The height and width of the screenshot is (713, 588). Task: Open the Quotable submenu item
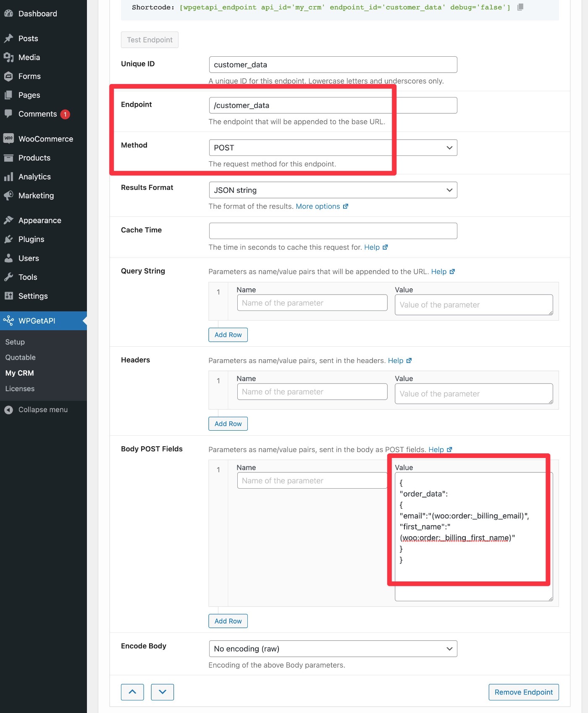[21, 358]
